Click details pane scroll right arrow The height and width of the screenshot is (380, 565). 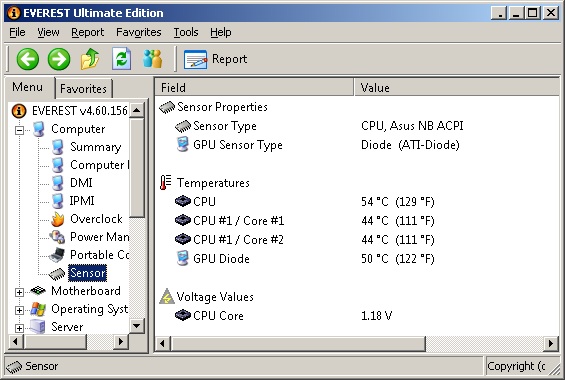551,344
